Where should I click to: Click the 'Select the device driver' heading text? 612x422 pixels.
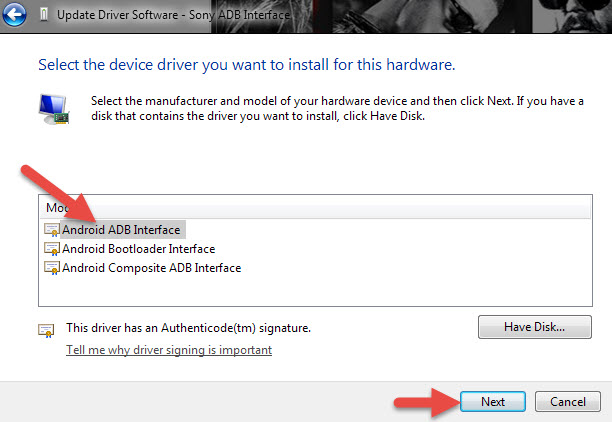tap(246, 66)
